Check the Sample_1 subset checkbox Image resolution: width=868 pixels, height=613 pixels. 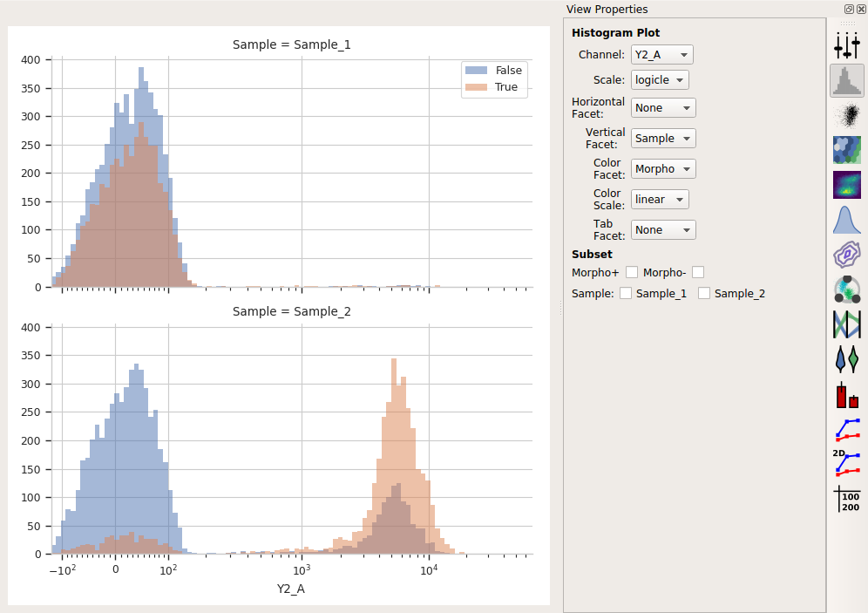point(626,294)
